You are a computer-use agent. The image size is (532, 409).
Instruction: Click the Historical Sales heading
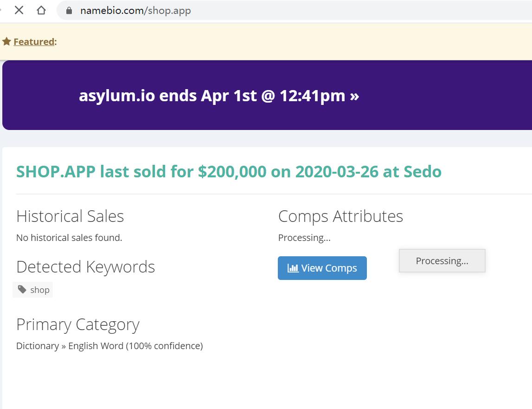click(70, 216)
